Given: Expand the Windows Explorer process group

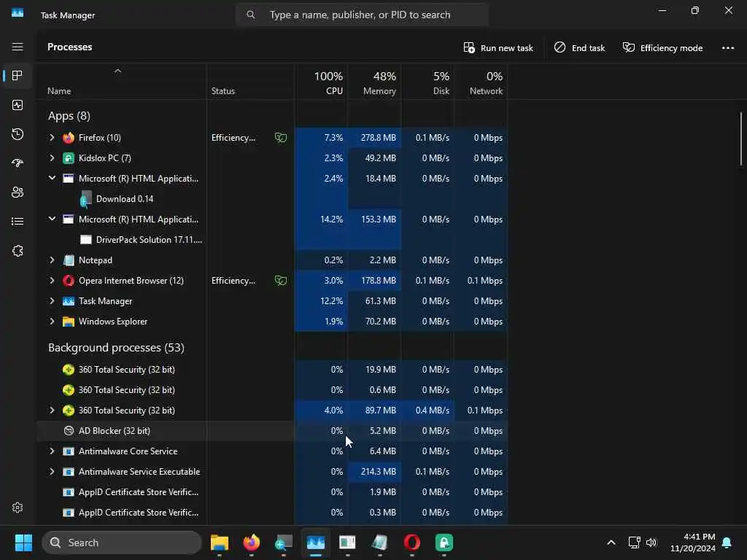Looking at the screenshot, I should tap(52, 322).
